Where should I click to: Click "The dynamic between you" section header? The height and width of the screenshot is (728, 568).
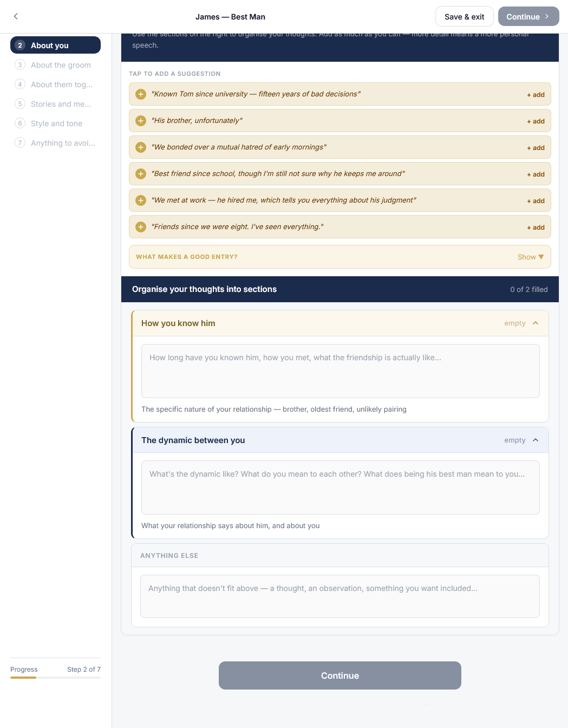pyautogui.click(x=340, y=440)
